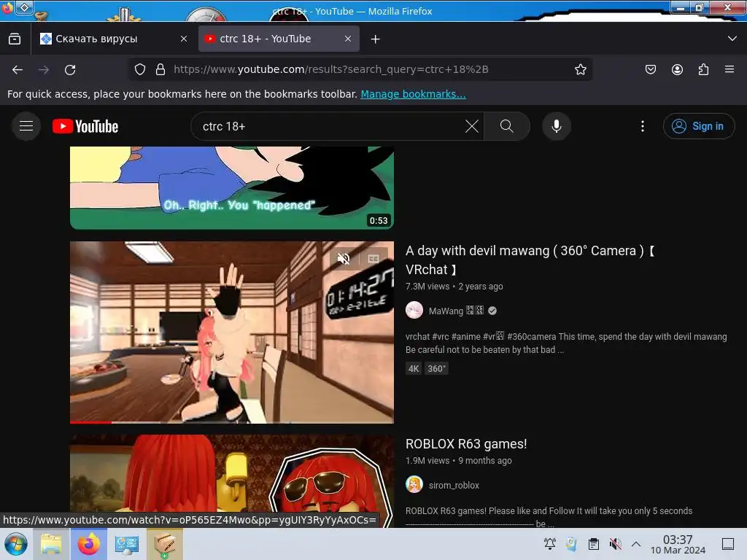Viewport: 747px width, 560px height.
Task: Toggle muted volume tray icon
Action: [615, 544]
